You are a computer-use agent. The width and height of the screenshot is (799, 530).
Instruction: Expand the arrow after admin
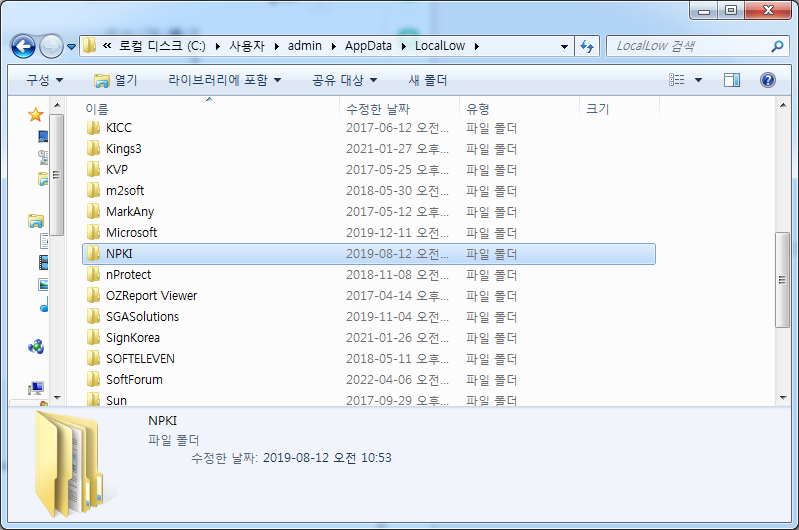pyautogui.click(x=334, y=46)
